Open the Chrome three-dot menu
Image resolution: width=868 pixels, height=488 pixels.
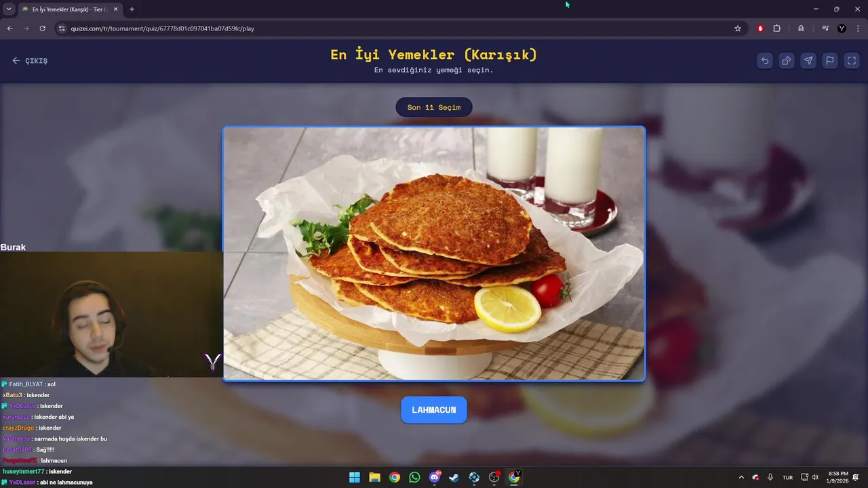click(x=858, y=28)
